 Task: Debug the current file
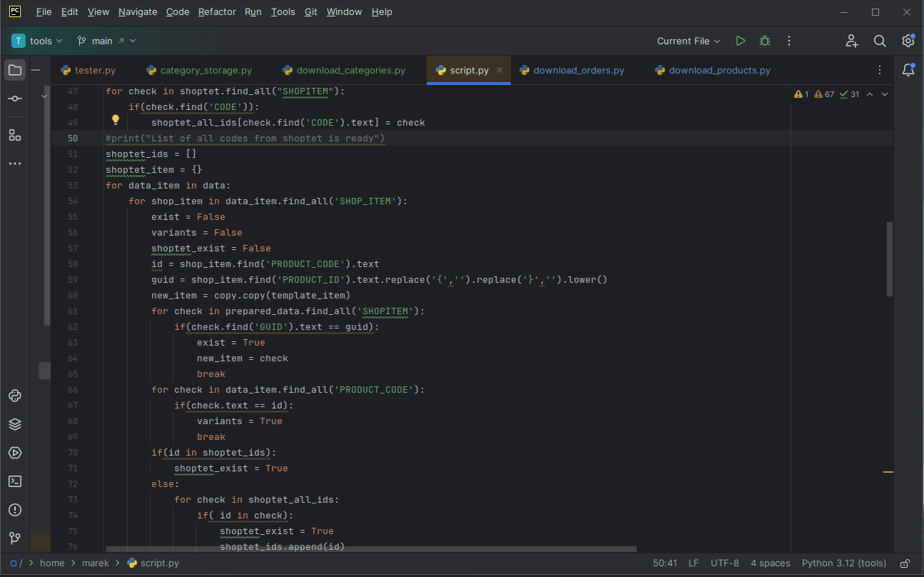click(765, 41)
